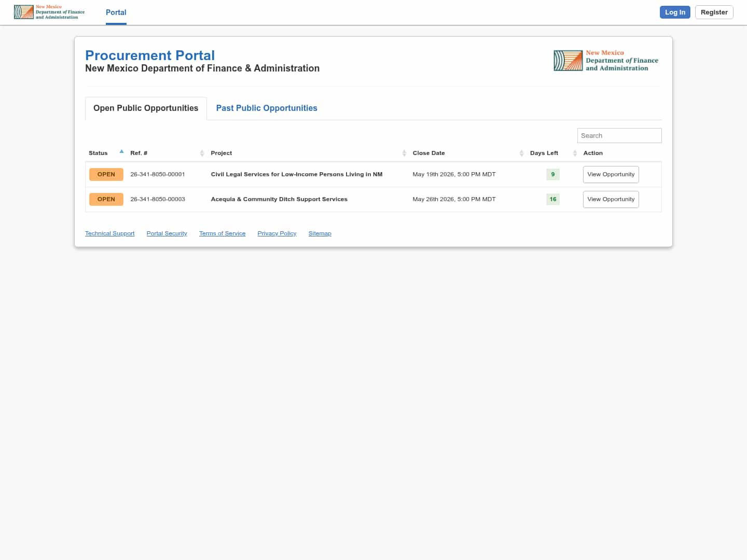View Opportunity for Civil Legal Services

click(x=611, y=175)
